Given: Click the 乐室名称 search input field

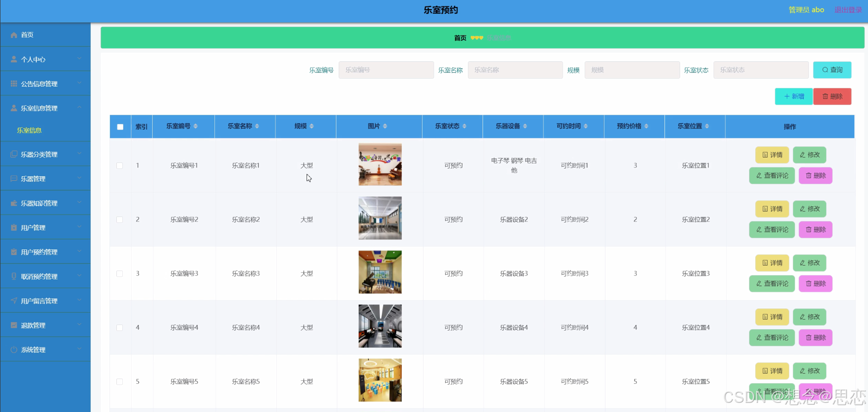Looking at the screenshot, I should [x=515, y=70].
